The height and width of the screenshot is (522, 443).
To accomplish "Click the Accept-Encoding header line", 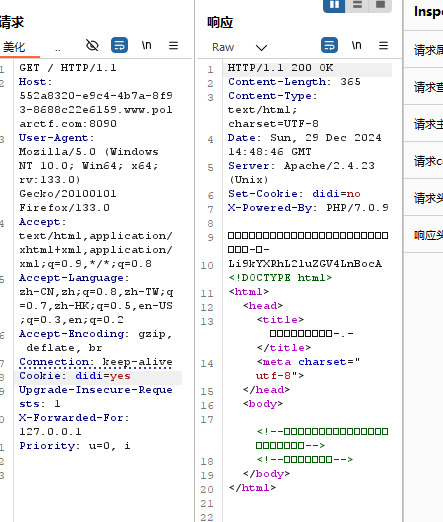I will [x=95, y=341].
